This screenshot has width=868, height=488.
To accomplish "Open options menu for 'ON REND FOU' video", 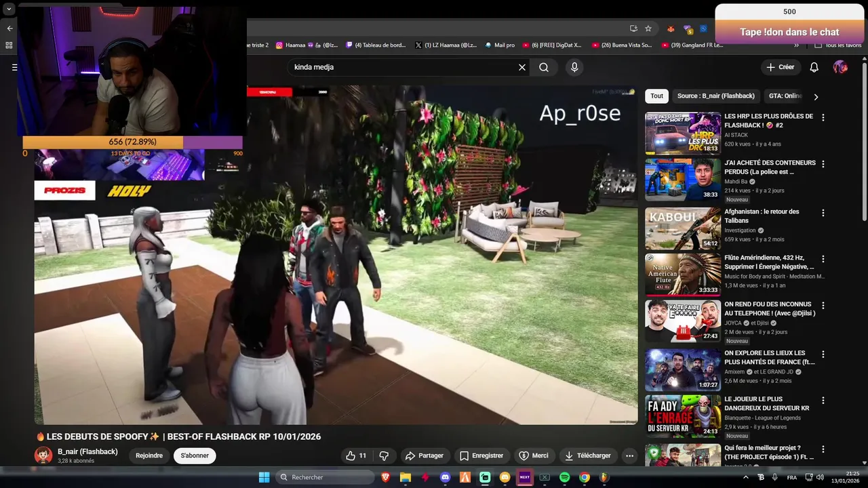I will (x=823, y=306).
